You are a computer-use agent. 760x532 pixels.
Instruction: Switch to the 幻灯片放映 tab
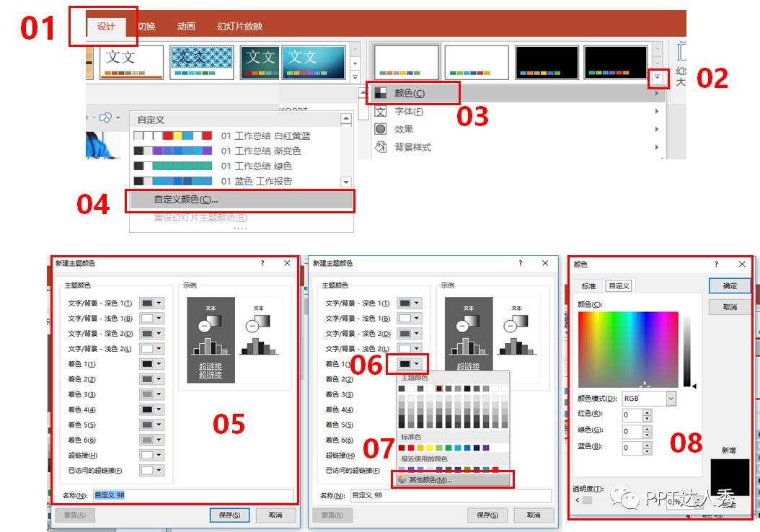point(239,27)
